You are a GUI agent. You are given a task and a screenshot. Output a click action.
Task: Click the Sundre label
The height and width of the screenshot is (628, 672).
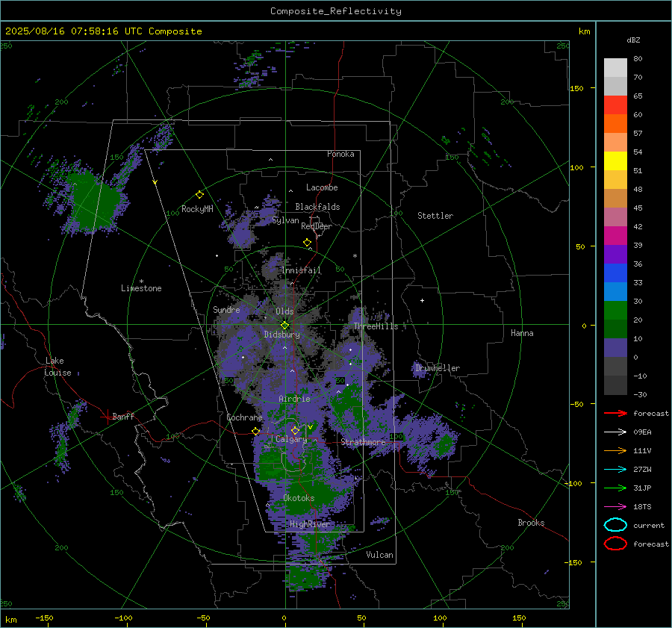tap(226, 309)
